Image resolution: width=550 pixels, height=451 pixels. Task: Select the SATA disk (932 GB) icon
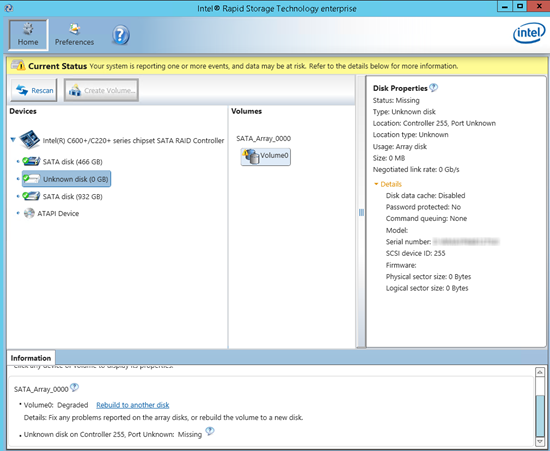pos(31,196)
